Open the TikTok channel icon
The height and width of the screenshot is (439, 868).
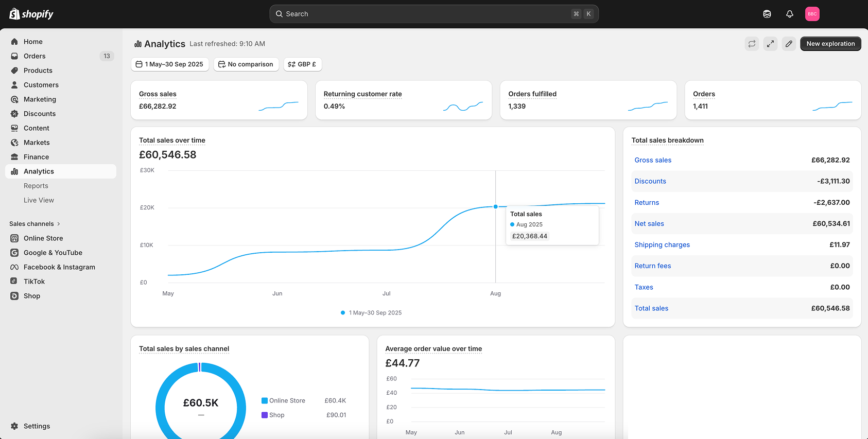coord(14,282)
